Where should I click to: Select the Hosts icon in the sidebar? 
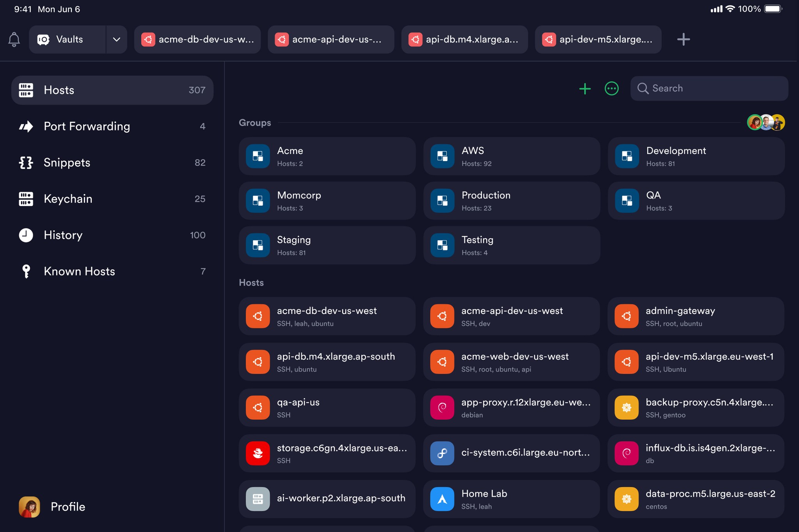pos(26,90)
